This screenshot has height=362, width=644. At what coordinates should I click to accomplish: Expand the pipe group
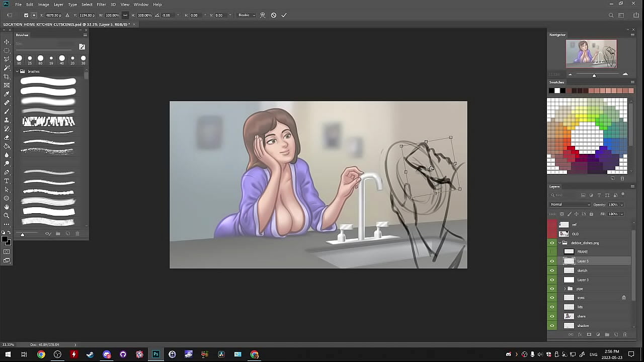(565, 289)
